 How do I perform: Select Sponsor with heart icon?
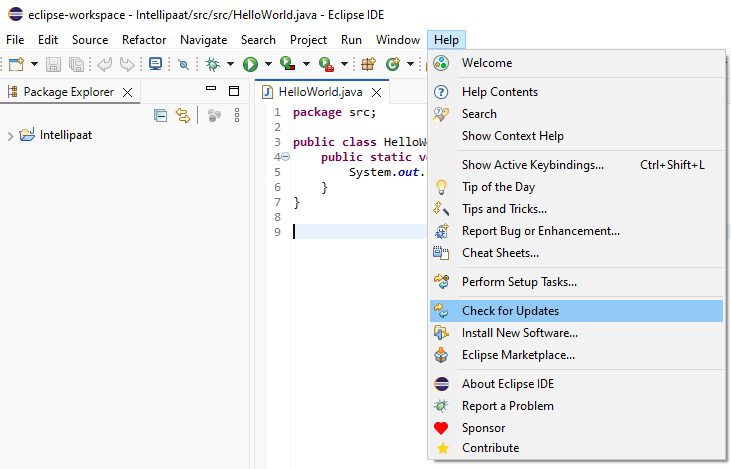pyautogui.click(x=576, y=428)
